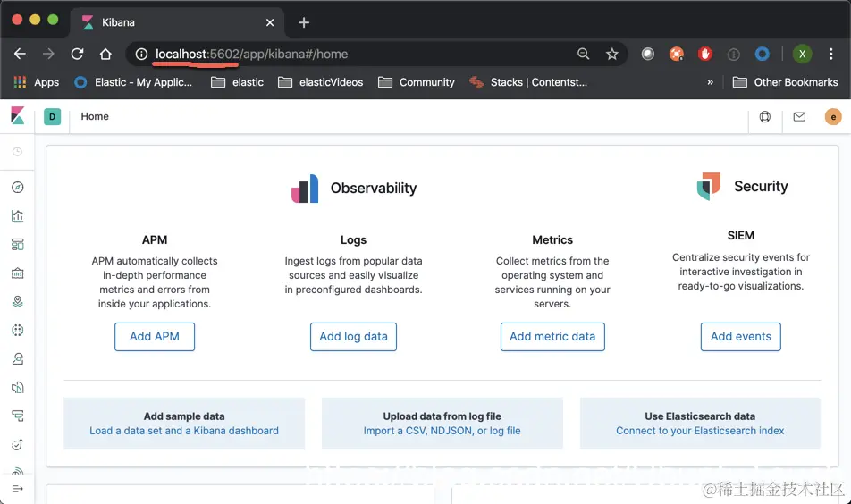The height and width of the screenshot is (504, 851).
Task: Click the Add sample data card title
Action: [184, 416]
